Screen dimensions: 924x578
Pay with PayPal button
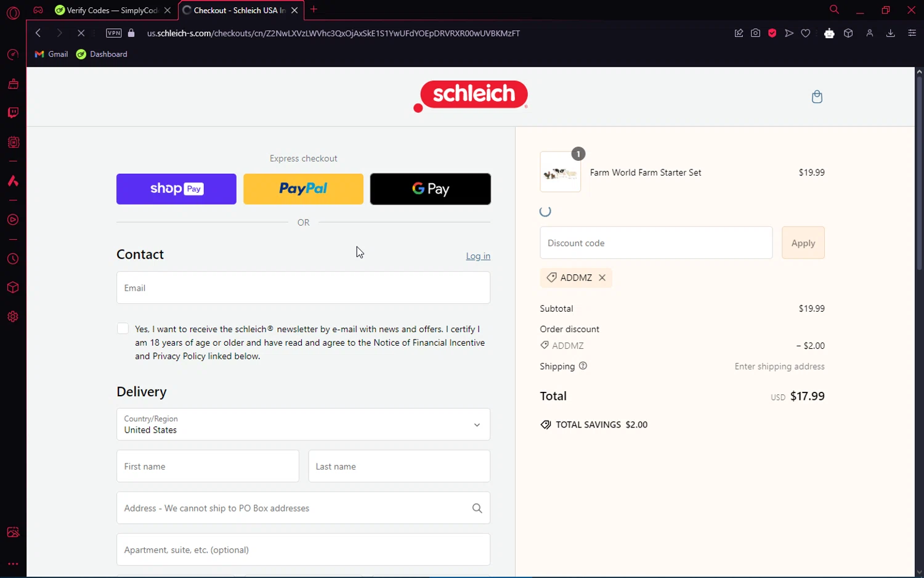(303, 189)
